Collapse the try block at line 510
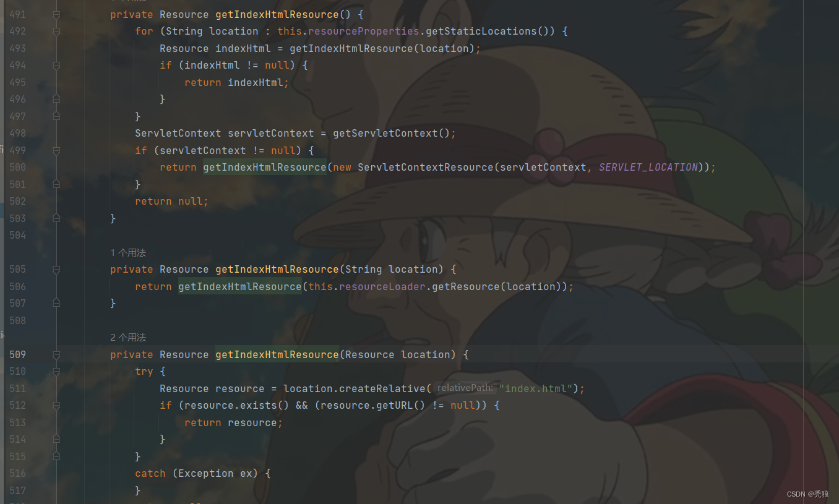Image resolution: width=839 pixels, height=504 pixels. coord(56,372)
